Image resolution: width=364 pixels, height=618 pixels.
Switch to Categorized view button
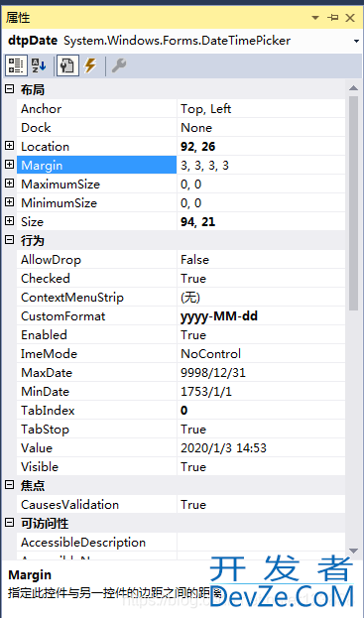(16, 65)
